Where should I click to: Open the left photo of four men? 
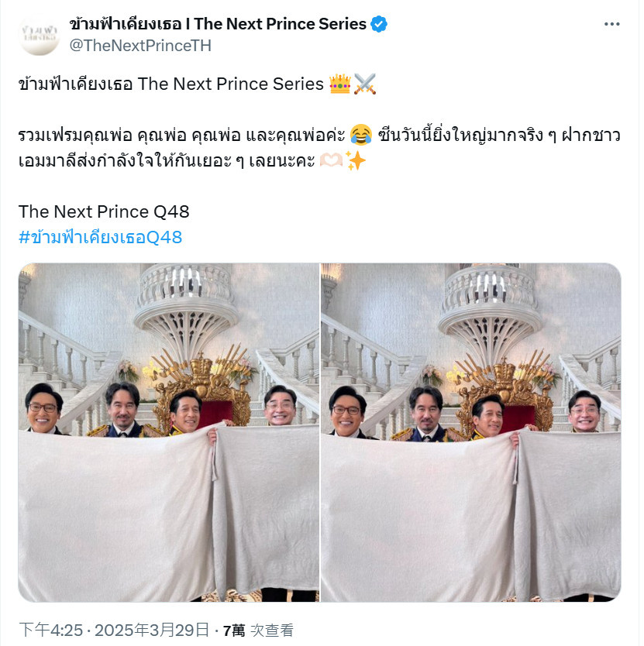(x=169, y=432)
